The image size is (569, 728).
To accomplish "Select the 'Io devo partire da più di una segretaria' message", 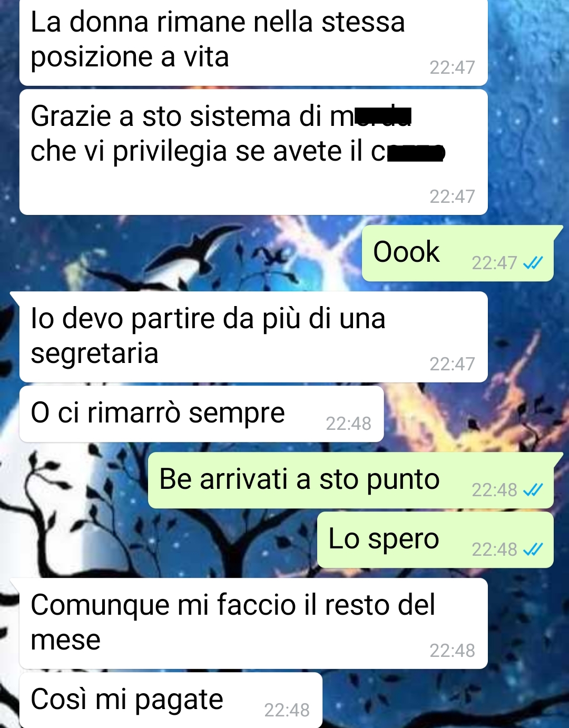I will 253,337.
